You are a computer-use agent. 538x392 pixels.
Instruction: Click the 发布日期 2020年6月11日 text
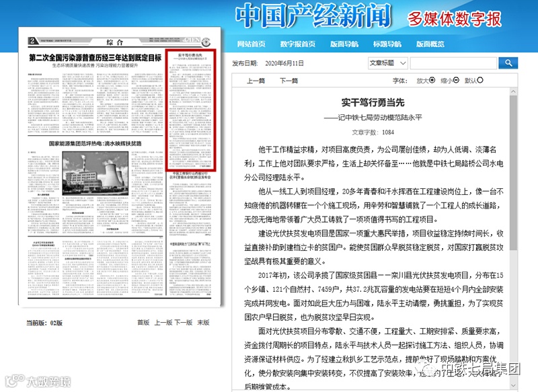click(x=268, y=63)
